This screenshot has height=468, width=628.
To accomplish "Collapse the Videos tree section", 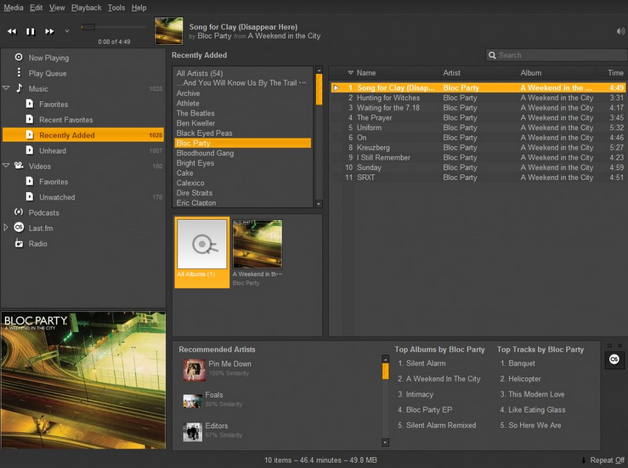I will [6, 166].
